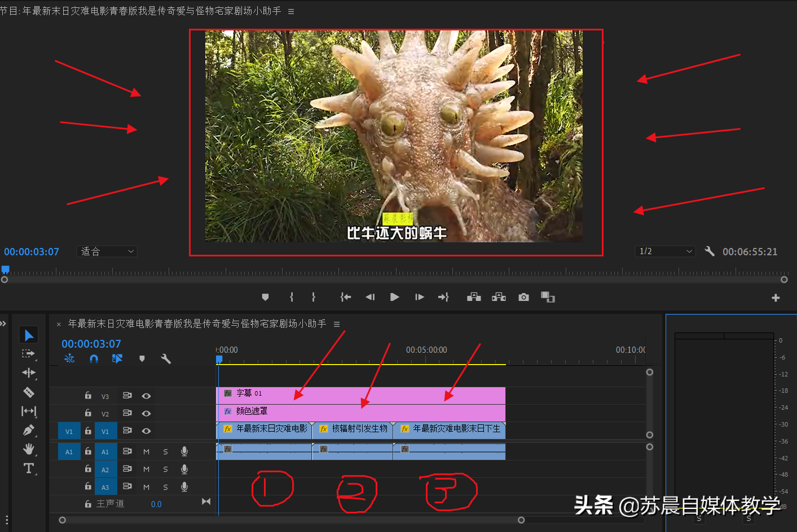Image resolution: width=797 pixels, height=532 pixels.
Task: Select the 字幕 01 clip
Action: (361, 396)
